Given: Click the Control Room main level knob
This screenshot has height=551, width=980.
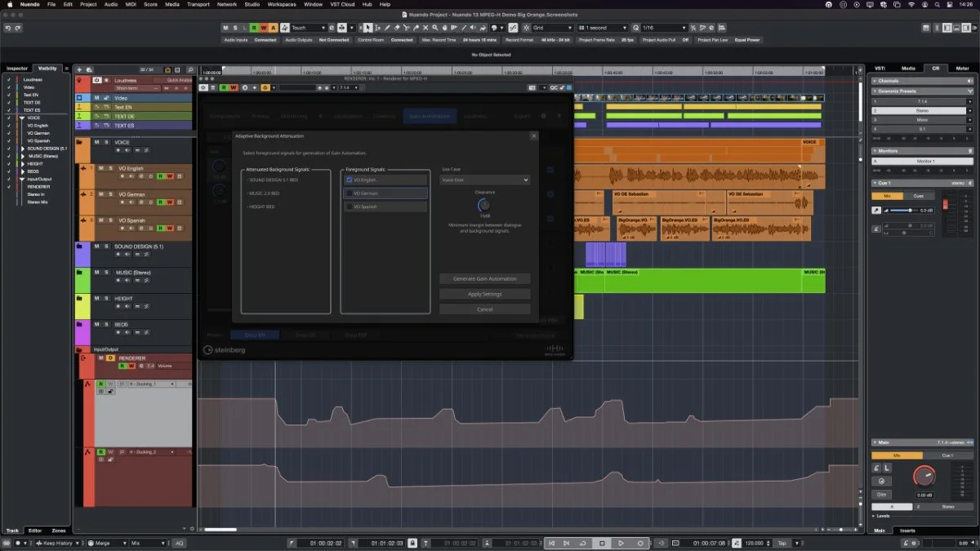Looking at the screenshot, I should tap(924, 474).
